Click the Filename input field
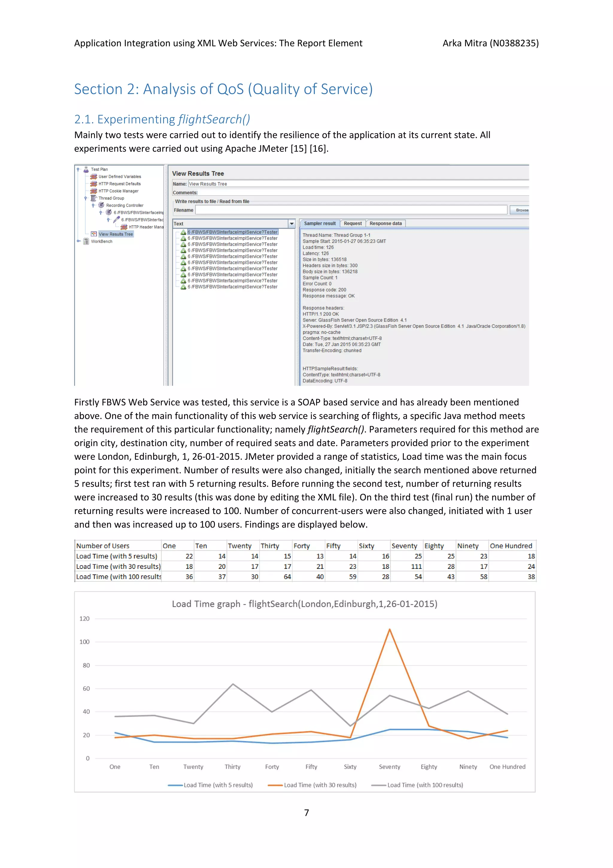The width and height of the screenshot is (613, 868). pyautogui.click(x=351, y=210)
